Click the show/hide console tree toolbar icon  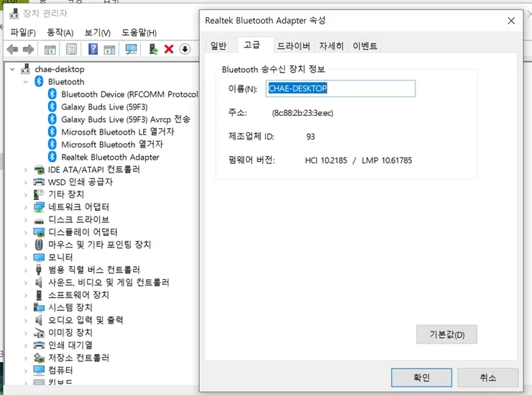[50, 50]
